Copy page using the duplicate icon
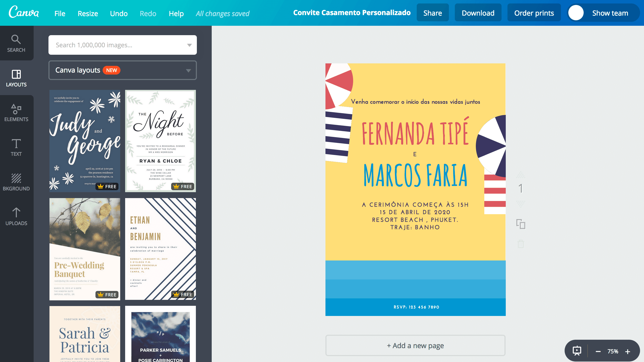Image resolution: width=644 pixels, height=362 pixels. (x=521, y=224)
